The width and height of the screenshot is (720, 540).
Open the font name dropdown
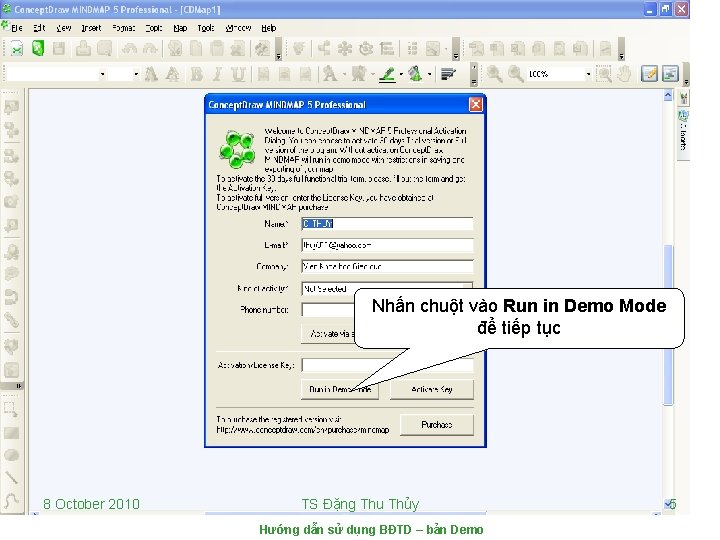102,74
